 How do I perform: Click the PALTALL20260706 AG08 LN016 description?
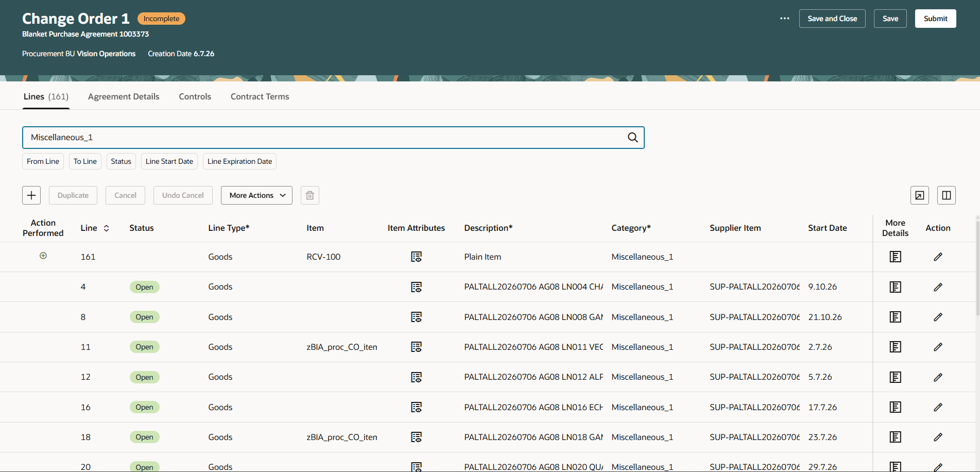tap(534, 407)
